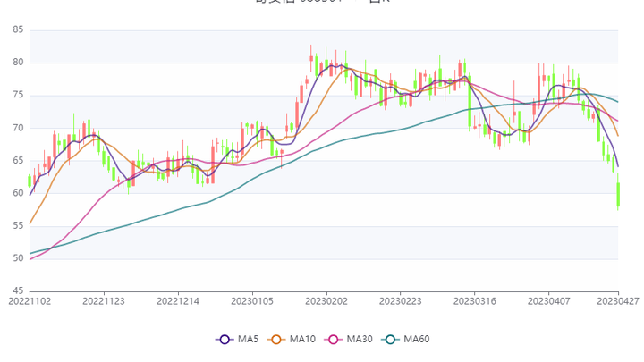The height and width of the screenshot is (362, 644).
Task: Click the 20221214 x-axis date label
Action: click(x=178, y=303)
